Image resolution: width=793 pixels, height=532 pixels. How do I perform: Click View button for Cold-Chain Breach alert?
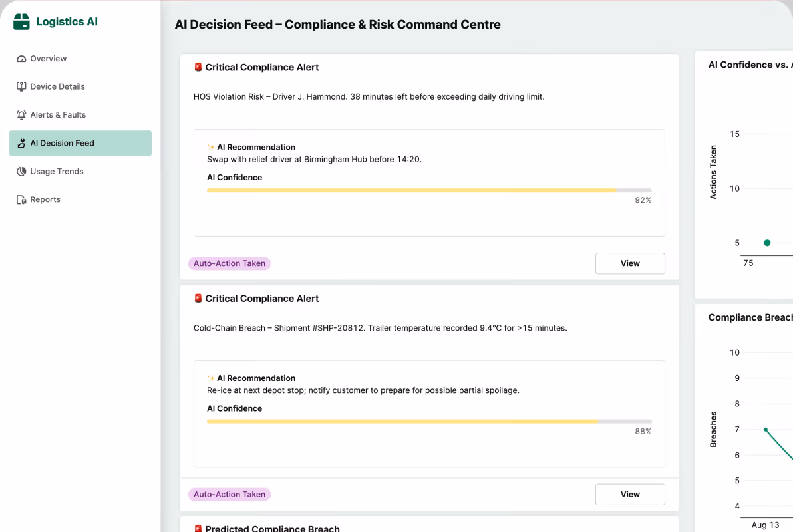630,495
